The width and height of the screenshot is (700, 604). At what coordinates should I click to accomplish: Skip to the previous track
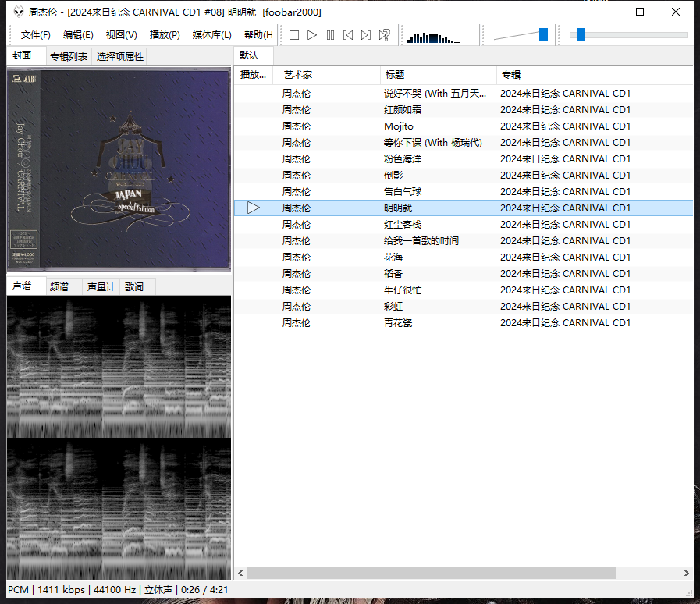[x=348, y=35]
